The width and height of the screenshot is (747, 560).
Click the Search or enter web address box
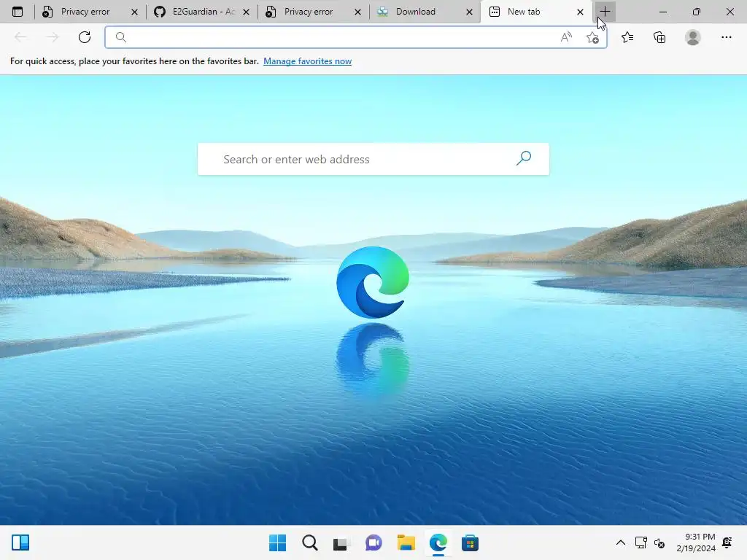[x=373, y=159]
